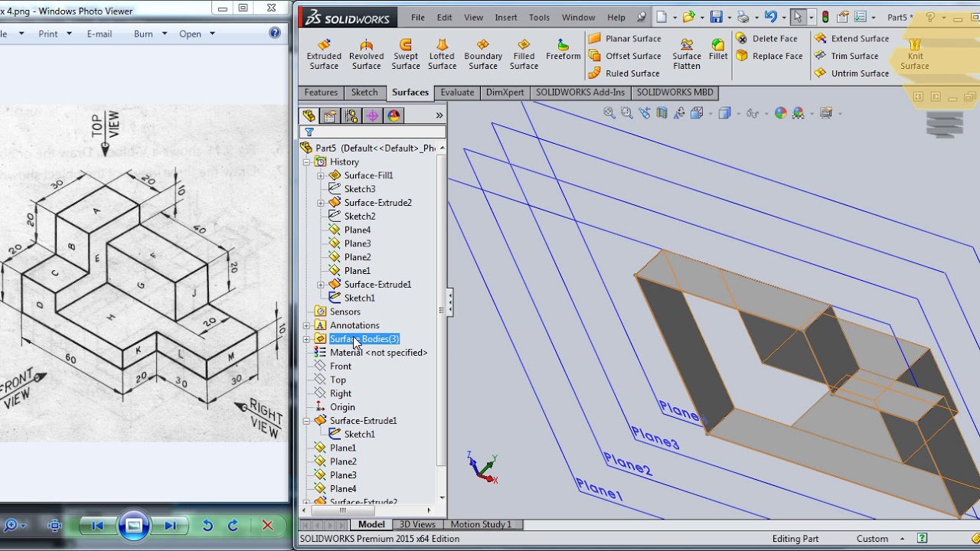The height and width of the screenshot is (551, 980).
Task: Open the PropertyManager tab icon
Action: pos(330,116)
